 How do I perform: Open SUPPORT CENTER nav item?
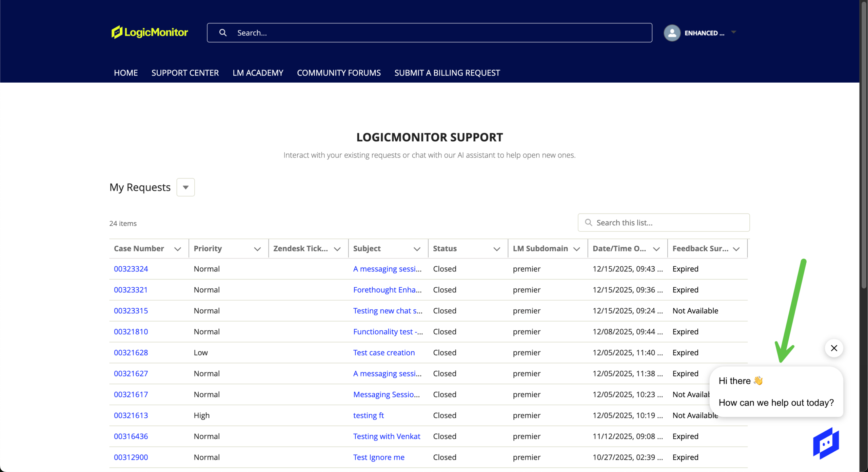point(185,73)
